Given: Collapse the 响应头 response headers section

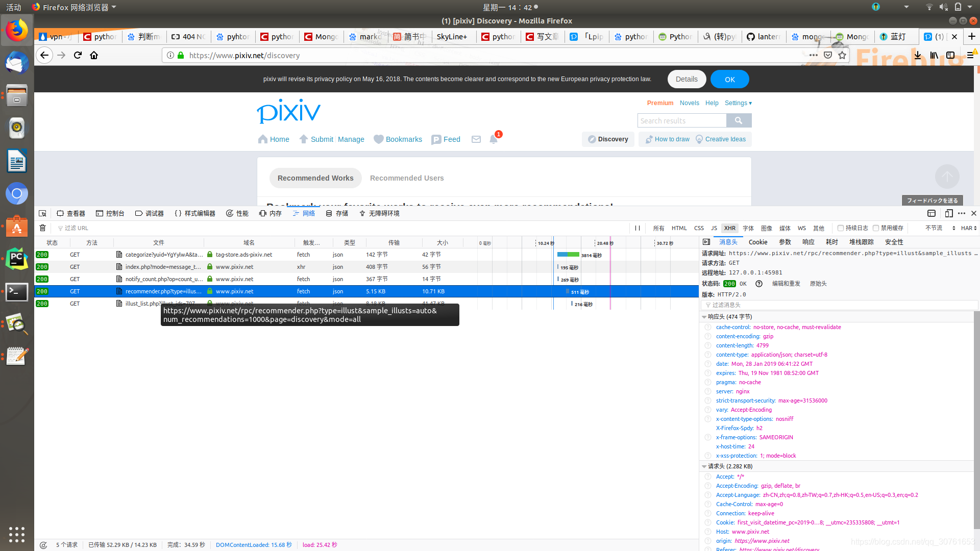Looking at the screenshot, I should point(704,317).
